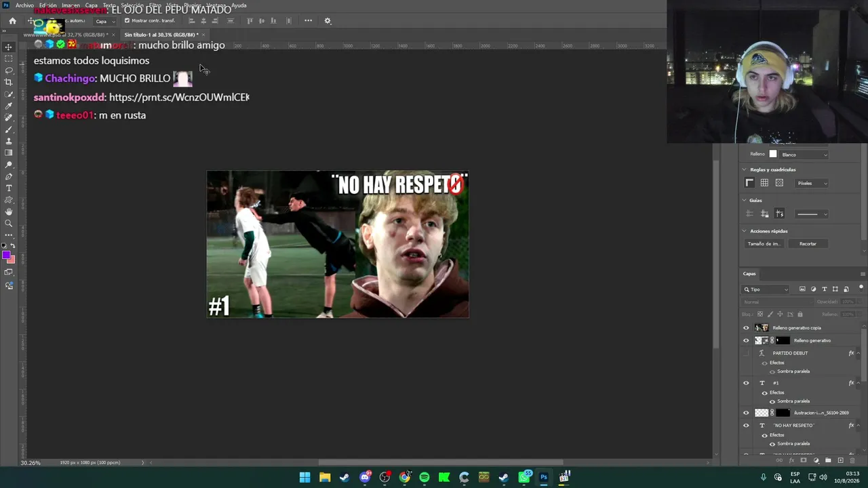Filter layers by text type icon
868x488 pixels.
(x=825, y=289)
